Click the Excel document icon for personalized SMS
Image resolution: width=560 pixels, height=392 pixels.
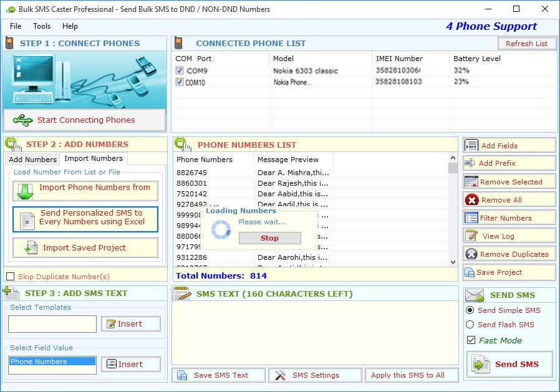tap(27, 221)
